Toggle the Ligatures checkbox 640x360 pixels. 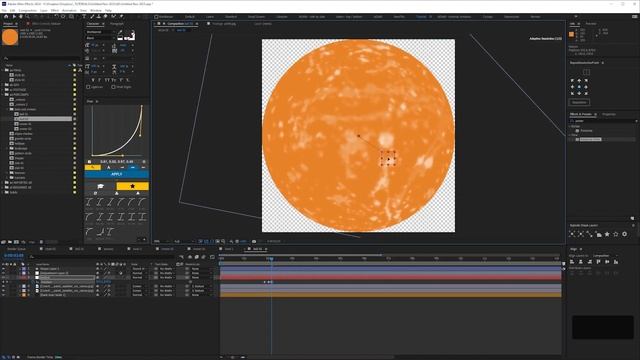point(88,87)
